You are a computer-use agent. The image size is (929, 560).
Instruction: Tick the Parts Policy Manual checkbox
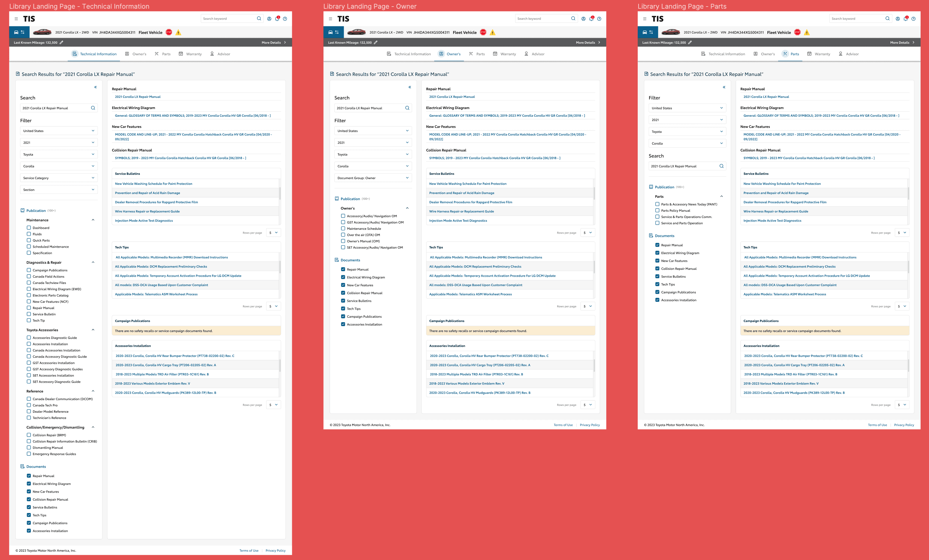[657, 211]
